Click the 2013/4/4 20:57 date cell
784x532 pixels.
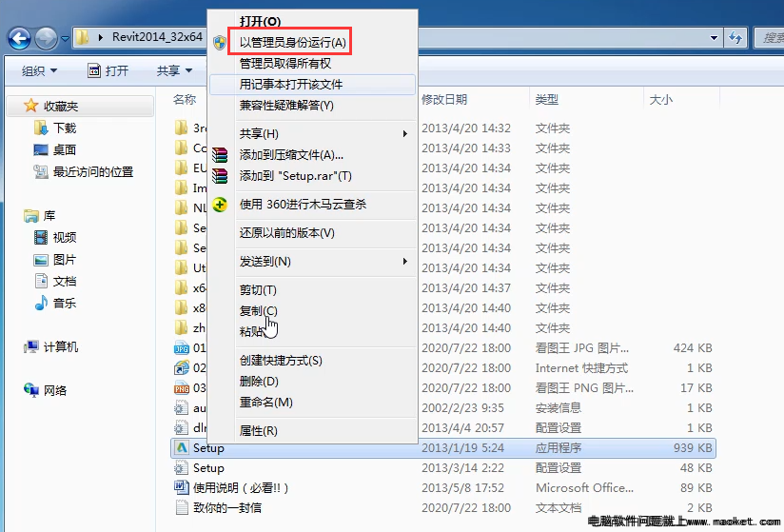click(462, 428)
